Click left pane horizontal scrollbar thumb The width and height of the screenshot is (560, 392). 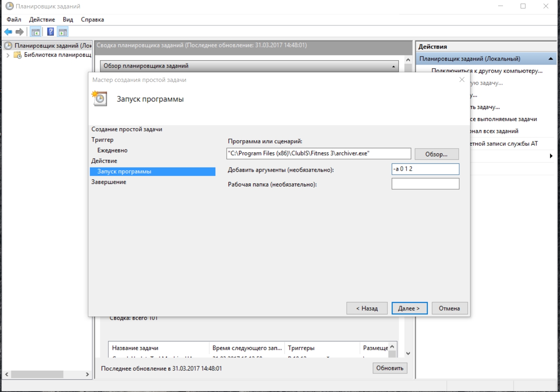click(x=37, y=374)
